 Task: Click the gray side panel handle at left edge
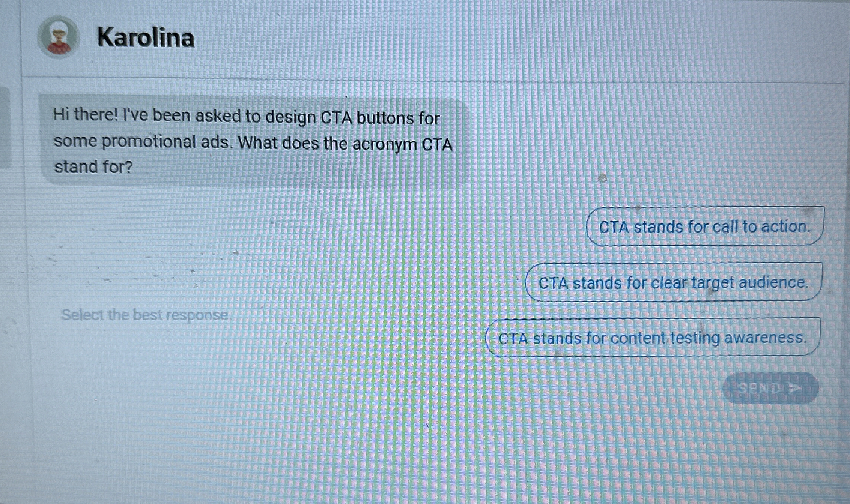pyautogui.click(x=5, y=128)
